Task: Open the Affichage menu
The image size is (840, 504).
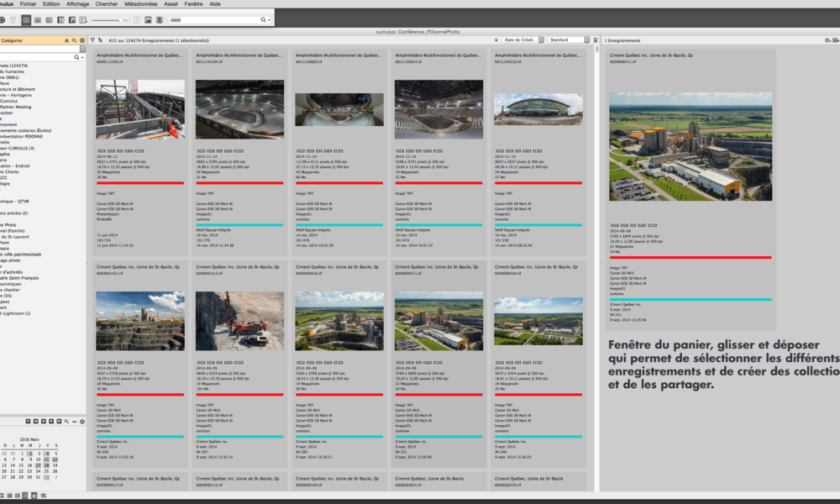Action: point(77,3)
